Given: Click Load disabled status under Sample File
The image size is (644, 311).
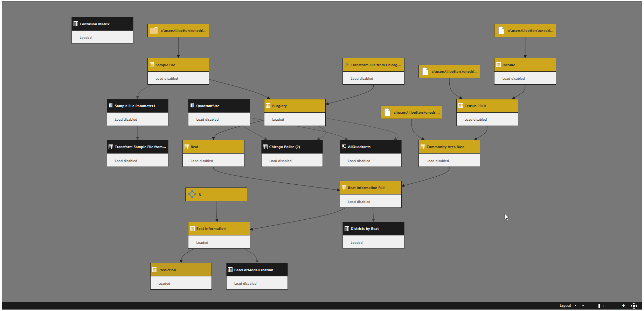Looking at the screenshot, I should (x=167, y=78).
